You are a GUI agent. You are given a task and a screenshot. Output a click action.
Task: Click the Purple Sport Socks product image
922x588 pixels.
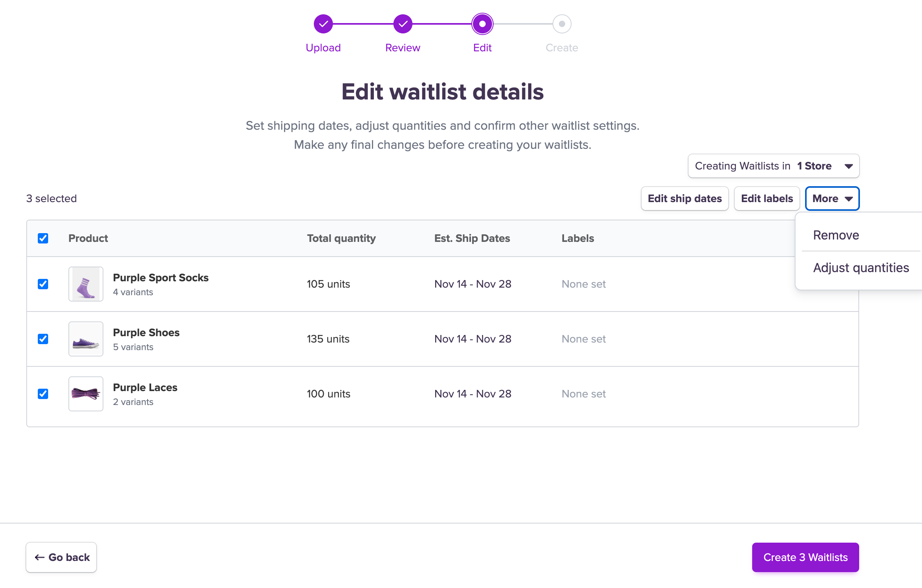point(86,284)
